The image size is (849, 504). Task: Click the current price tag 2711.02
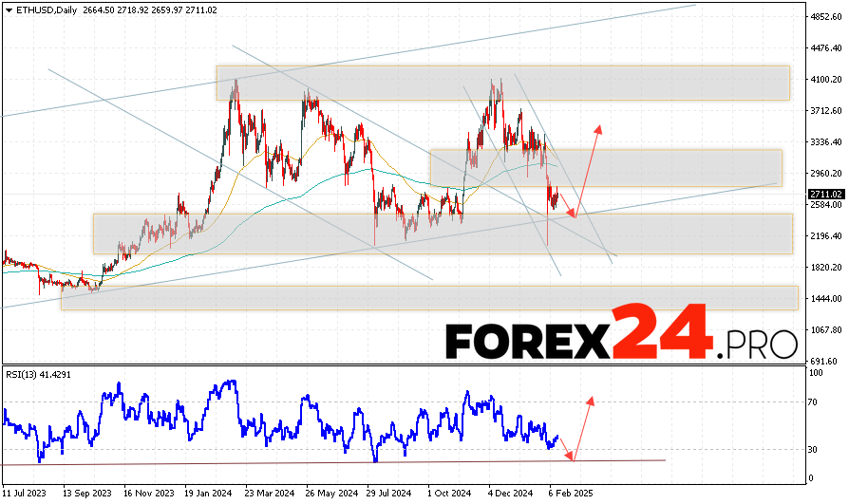click(x=824, y=195)
